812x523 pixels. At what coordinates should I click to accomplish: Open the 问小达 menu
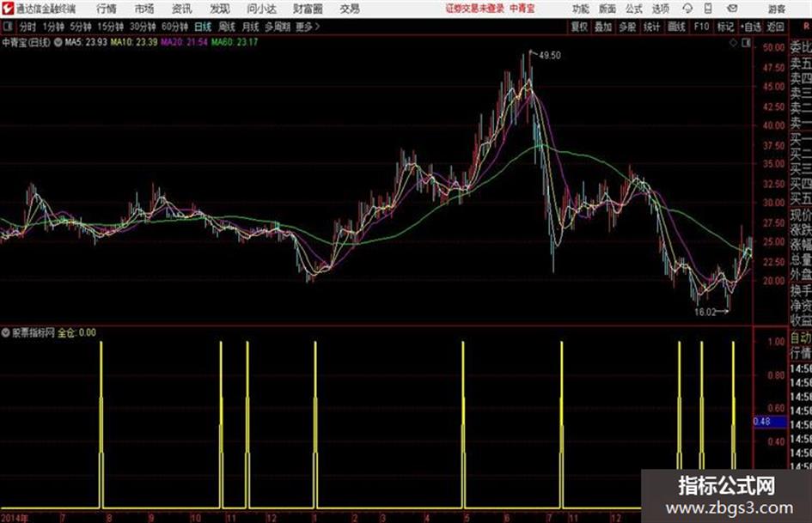coord(261,9)
